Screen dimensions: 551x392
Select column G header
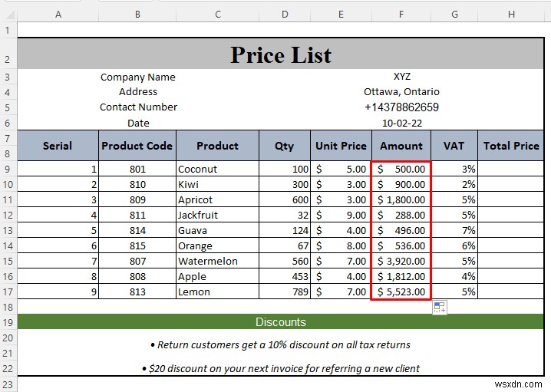coord(454,15)
